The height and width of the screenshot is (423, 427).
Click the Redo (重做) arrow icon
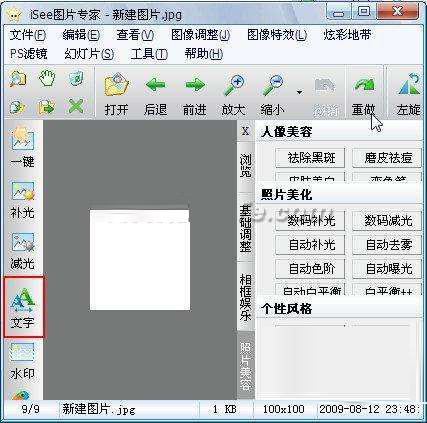tap(364, 86)
